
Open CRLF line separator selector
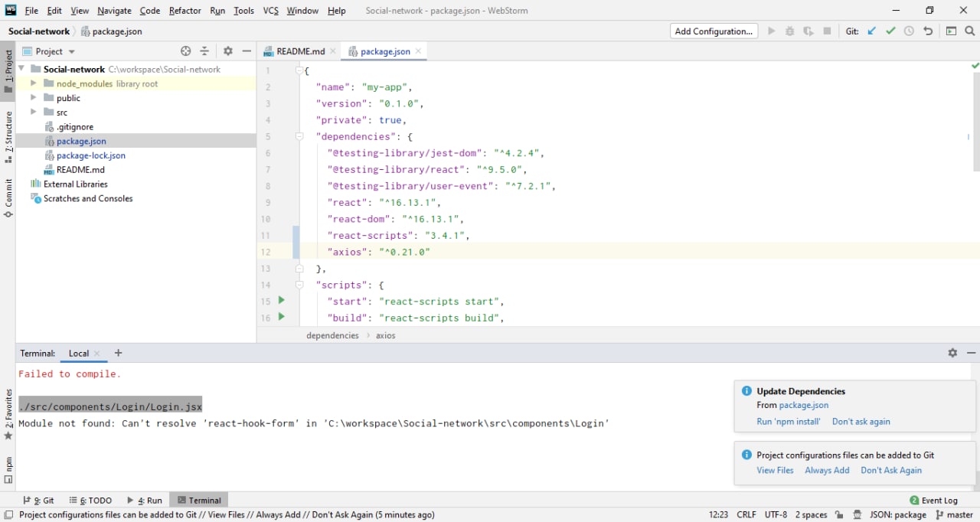[746, 514]
